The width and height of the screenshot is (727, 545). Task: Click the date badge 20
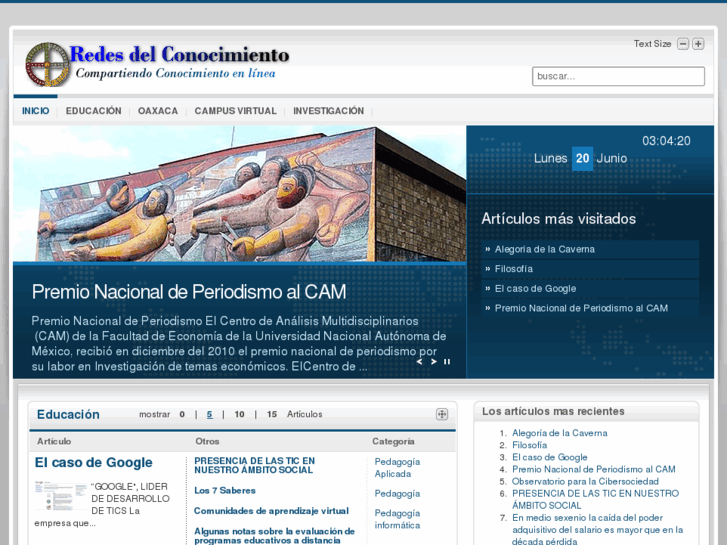[x=582, y=159]
